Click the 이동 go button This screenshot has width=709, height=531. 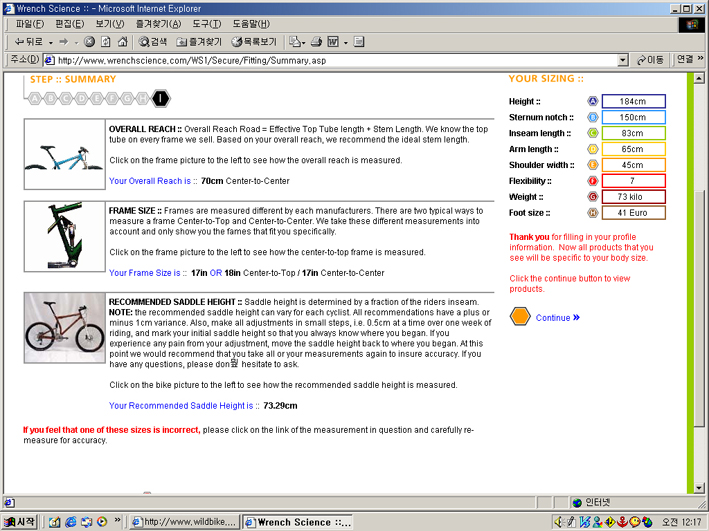[x=650, y=60]
